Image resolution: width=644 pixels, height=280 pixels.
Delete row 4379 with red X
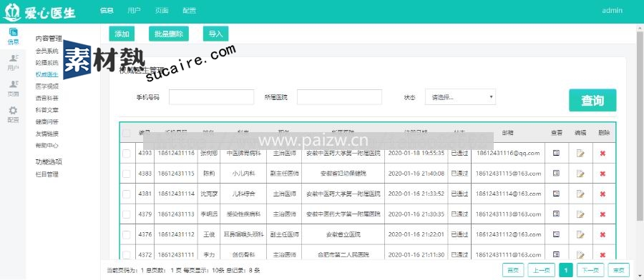602,214
